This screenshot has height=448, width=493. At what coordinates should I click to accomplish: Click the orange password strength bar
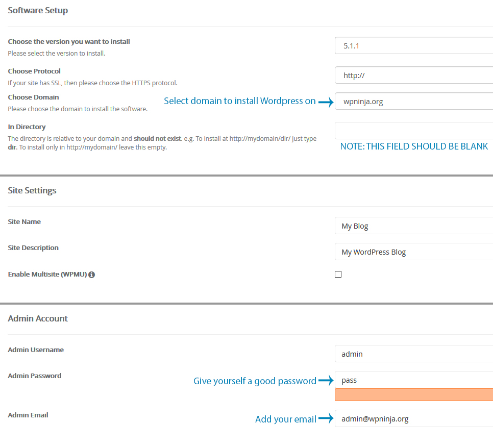pos(413,395)
